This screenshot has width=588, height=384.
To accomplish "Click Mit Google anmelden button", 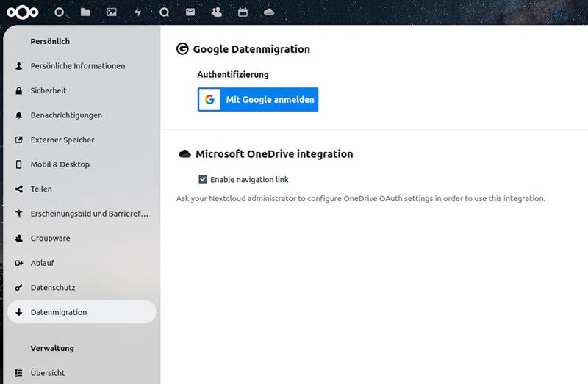I will [x=258, y=100].
